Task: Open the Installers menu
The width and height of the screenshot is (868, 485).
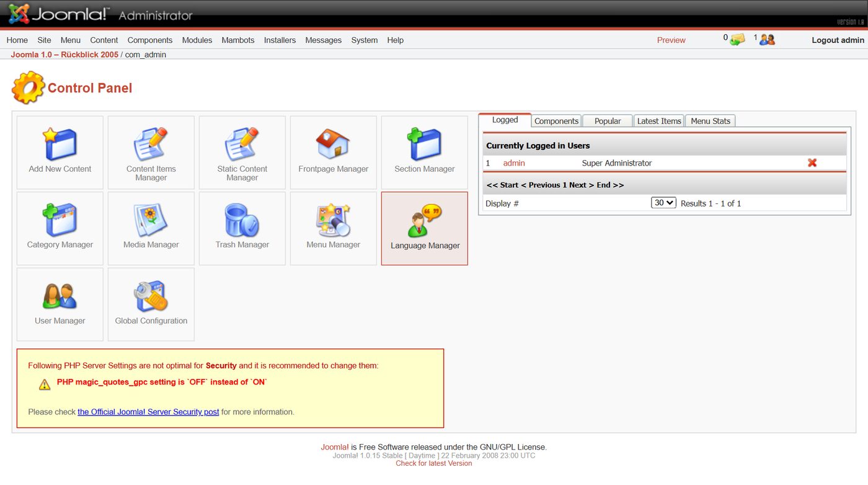Action: pyautogui.click(x=280, y=40)
